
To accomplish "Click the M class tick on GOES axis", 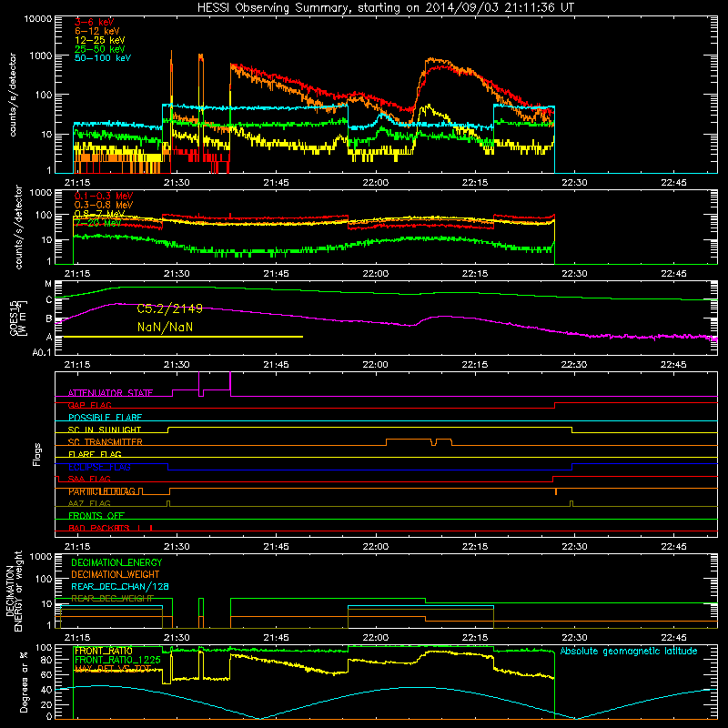I will pos(48,284).
